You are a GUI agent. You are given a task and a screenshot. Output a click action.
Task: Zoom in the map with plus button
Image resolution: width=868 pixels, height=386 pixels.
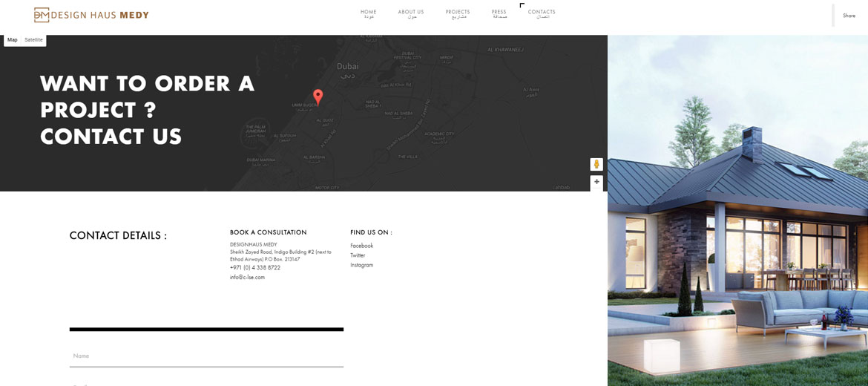(596, 182)
